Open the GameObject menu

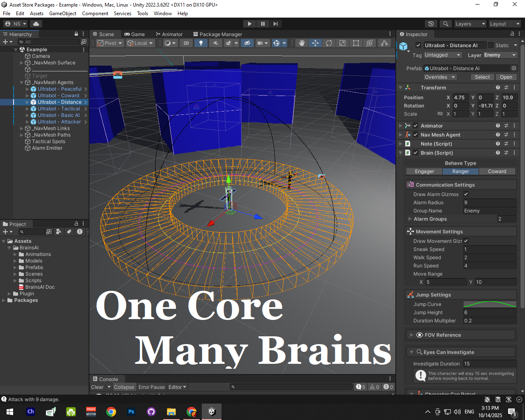(x=62, y=14)
